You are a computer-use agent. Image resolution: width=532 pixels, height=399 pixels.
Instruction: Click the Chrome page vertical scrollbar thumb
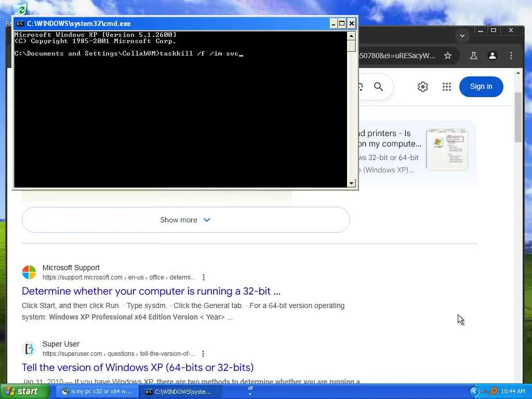click(x=518, y=117)
